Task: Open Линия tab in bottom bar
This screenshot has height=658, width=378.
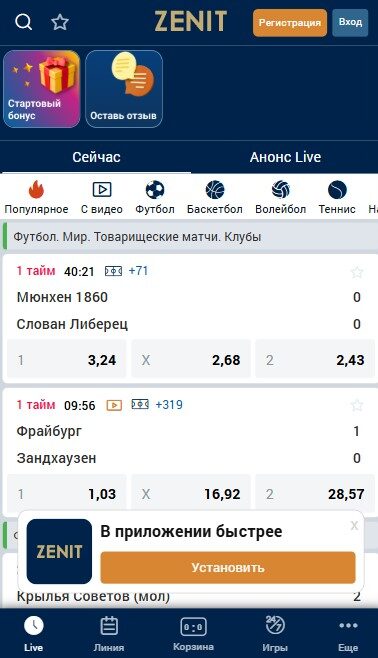Action: (x=109, y=634)
